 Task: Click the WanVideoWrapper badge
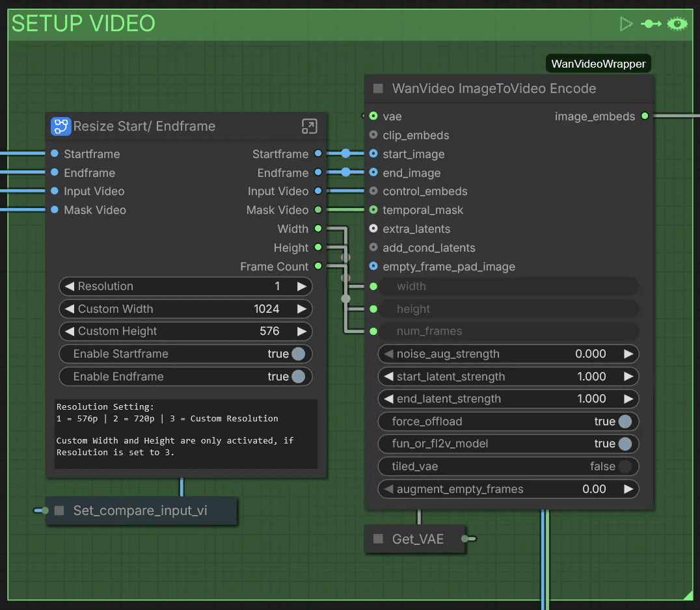[x=599, y=64]
